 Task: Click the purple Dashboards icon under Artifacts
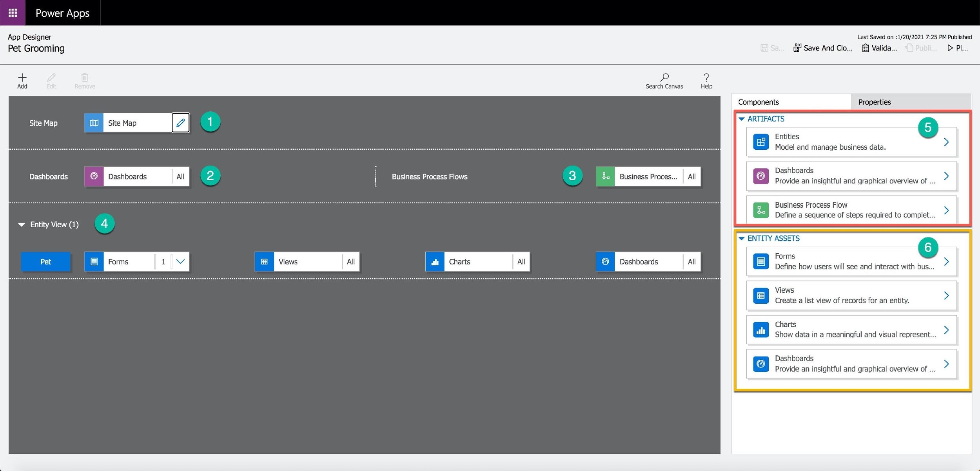(x=761, y=176)
